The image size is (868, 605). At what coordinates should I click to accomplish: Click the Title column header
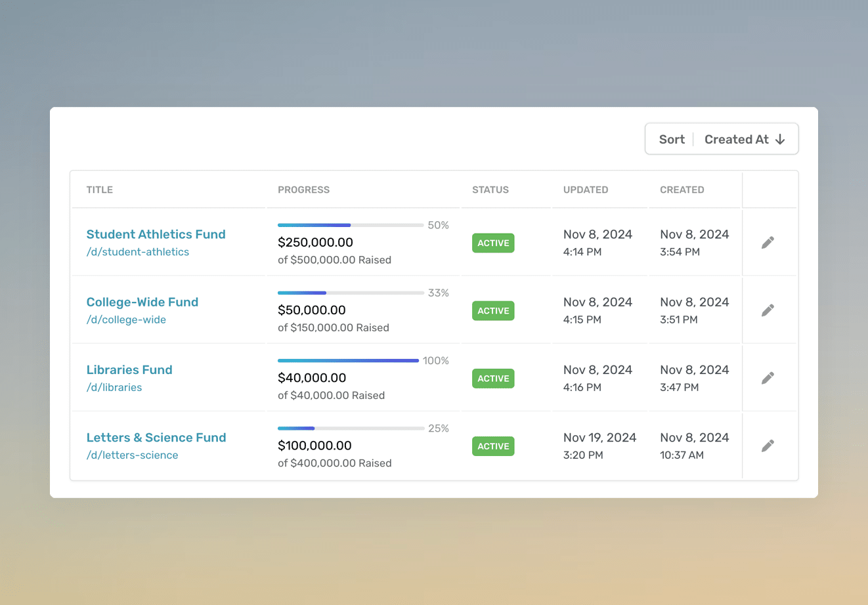point(100,190)
